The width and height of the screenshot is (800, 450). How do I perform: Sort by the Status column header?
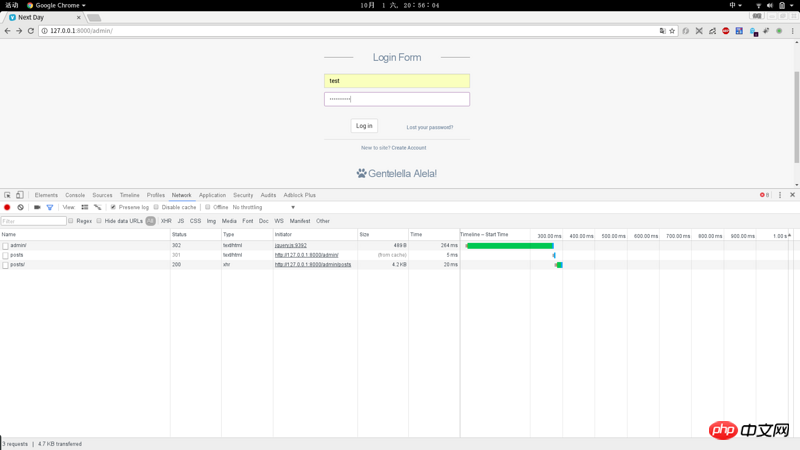pos(195,235)
